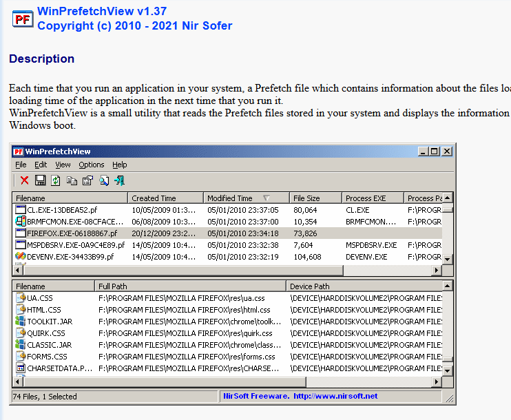Open the Help menu
The width and height of the screenshot is (511, 420).
point(120,165)
